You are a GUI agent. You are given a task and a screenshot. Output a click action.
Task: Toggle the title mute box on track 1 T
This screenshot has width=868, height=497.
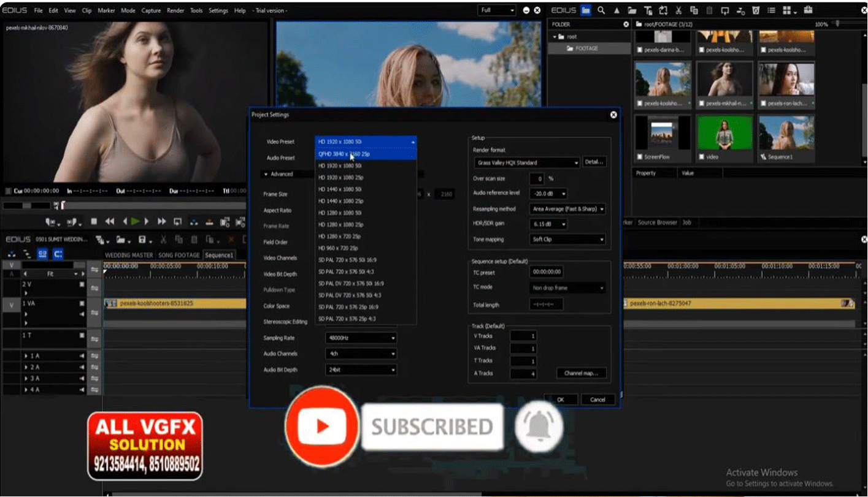tap(82, 335)
